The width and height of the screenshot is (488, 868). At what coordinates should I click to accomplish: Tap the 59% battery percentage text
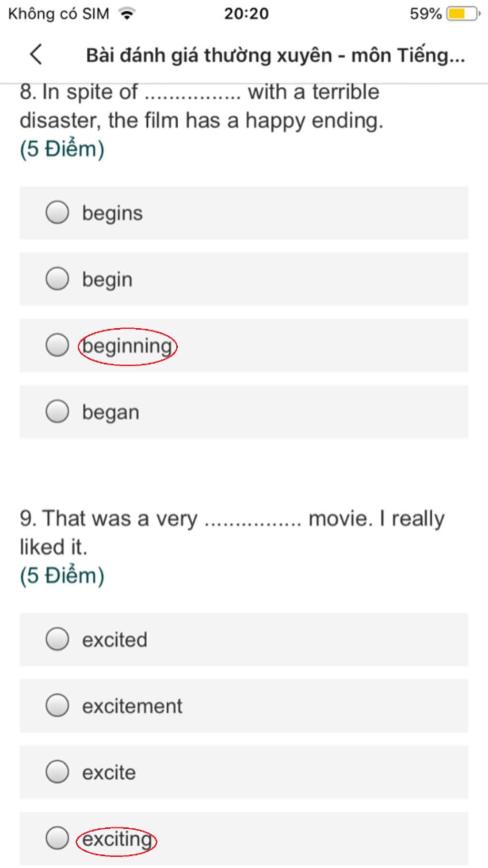coord(425,13)
